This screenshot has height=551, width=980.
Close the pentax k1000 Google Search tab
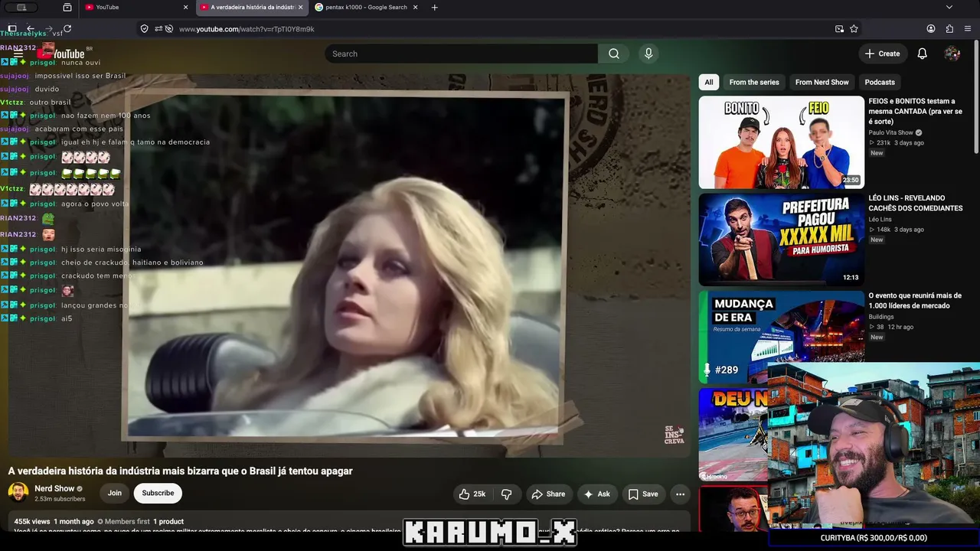click(416, 8)
